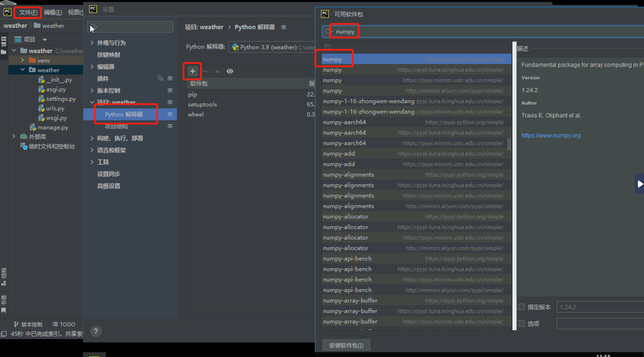Click the package search field containing numpy
The height and width of the screenshot is (357, 644).
(483, 31)
